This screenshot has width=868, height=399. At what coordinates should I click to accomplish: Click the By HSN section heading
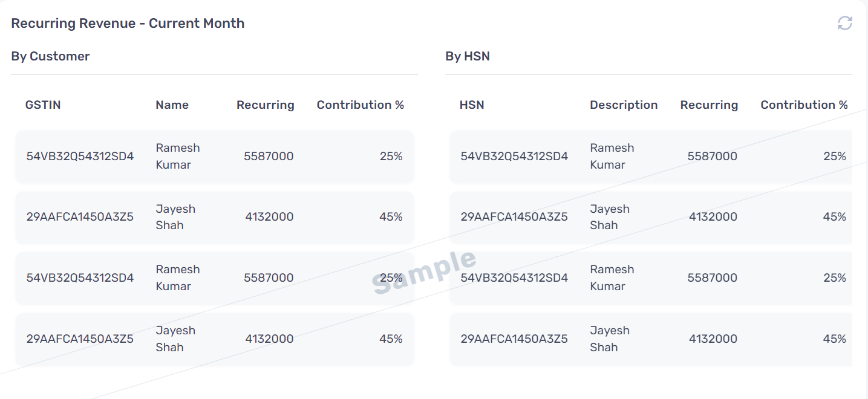(468, 56)
